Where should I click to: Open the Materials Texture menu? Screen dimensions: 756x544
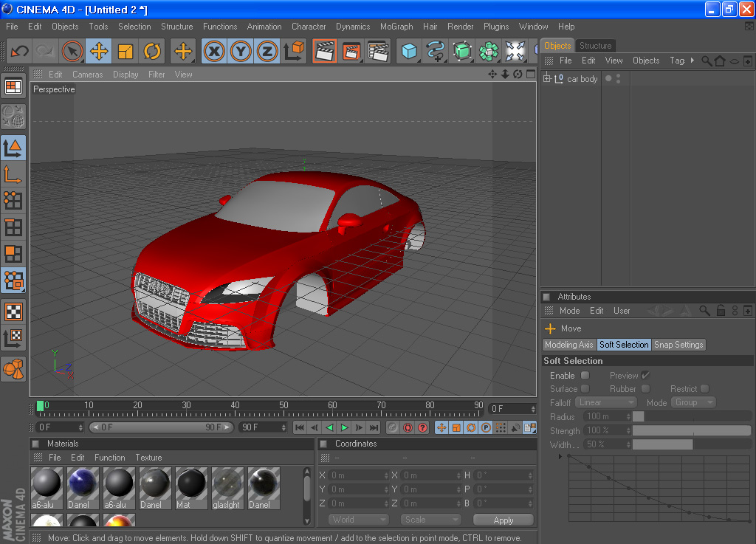[x=148, y=457]
